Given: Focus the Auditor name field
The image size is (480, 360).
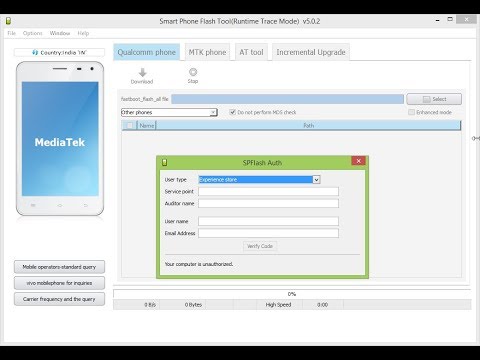Looking at the screenshot, I should [268, 203].
